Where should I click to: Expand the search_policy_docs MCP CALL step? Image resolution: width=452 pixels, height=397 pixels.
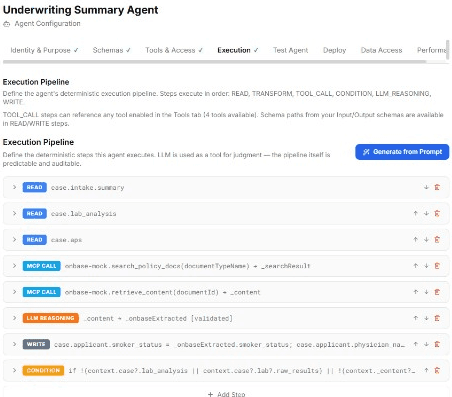coord(14,266)
